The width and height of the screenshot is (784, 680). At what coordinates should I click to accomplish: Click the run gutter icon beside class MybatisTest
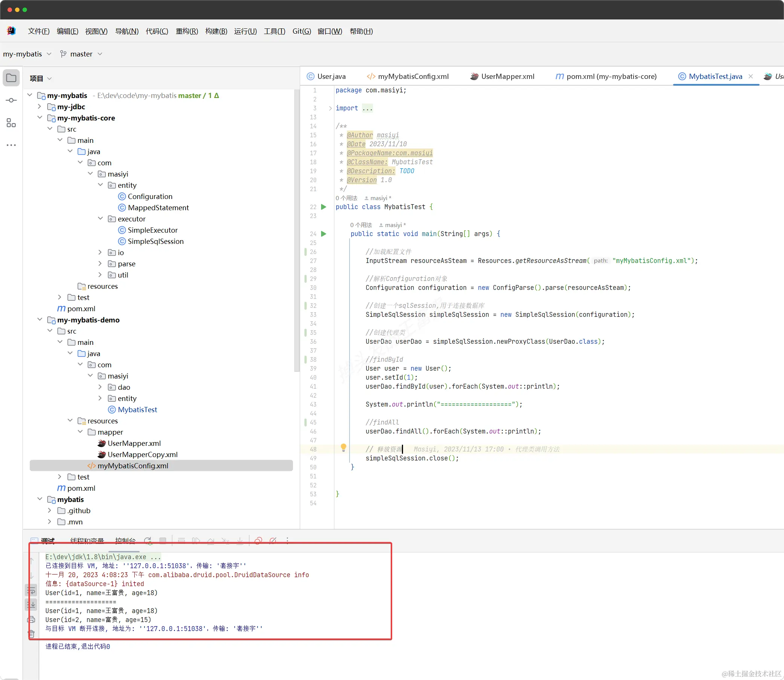pyautogui.click(x=323, y=207)
